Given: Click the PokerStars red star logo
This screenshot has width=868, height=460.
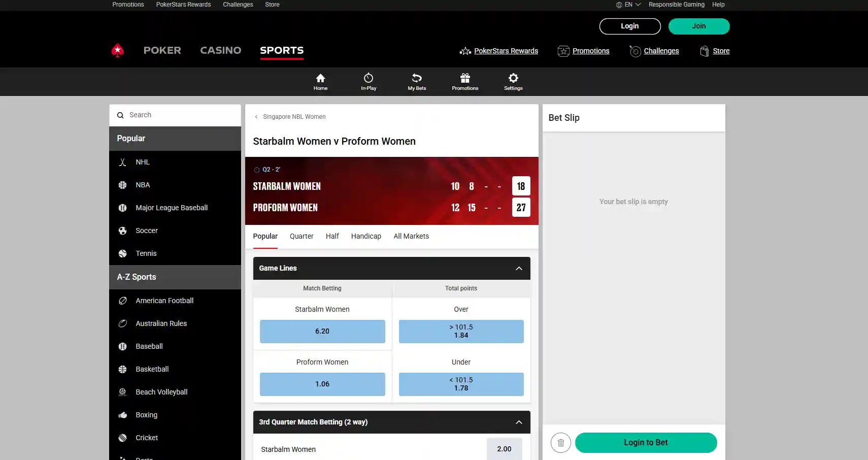Looking at the screenshot, I should click(118, 50).
